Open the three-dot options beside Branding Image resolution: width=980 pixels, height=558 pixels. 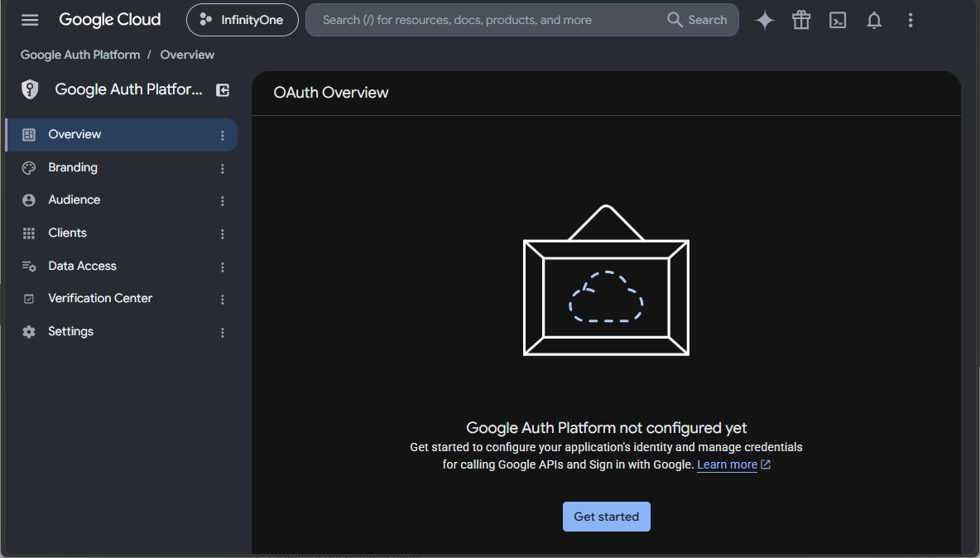(x=222, y=168)
